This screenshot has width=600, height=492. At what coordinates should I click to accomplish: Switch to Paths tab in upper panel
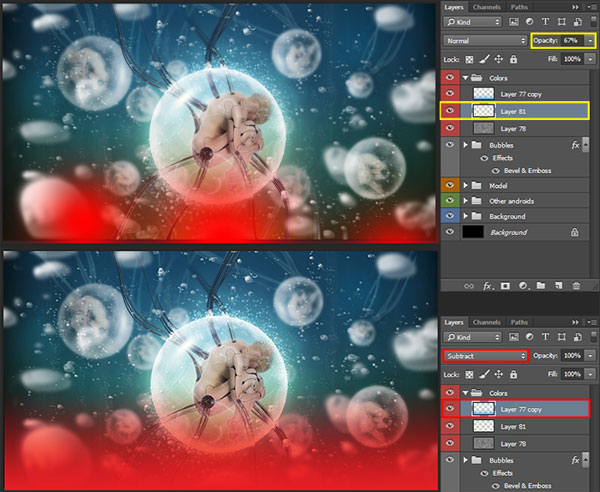click(x=519, y=7)
